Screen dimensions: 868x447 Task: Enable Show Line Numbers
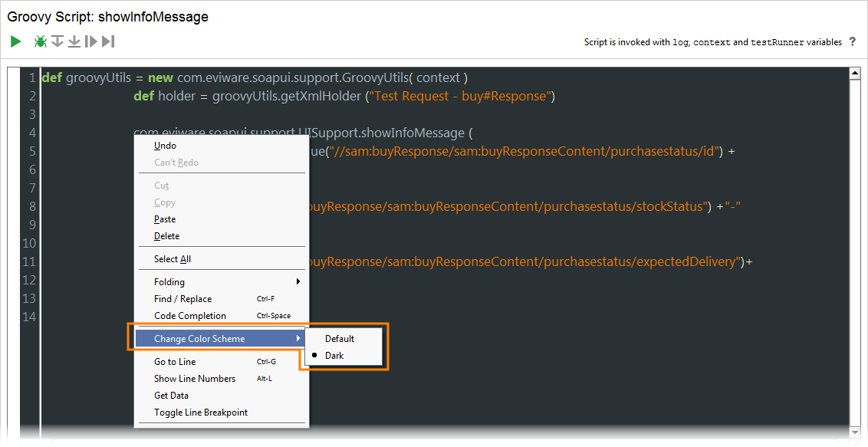pyautogui.click(x=195, y=378)
